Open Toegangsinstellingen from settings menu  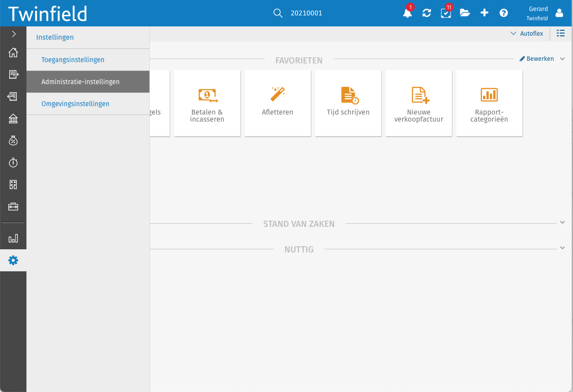(73, 60)
